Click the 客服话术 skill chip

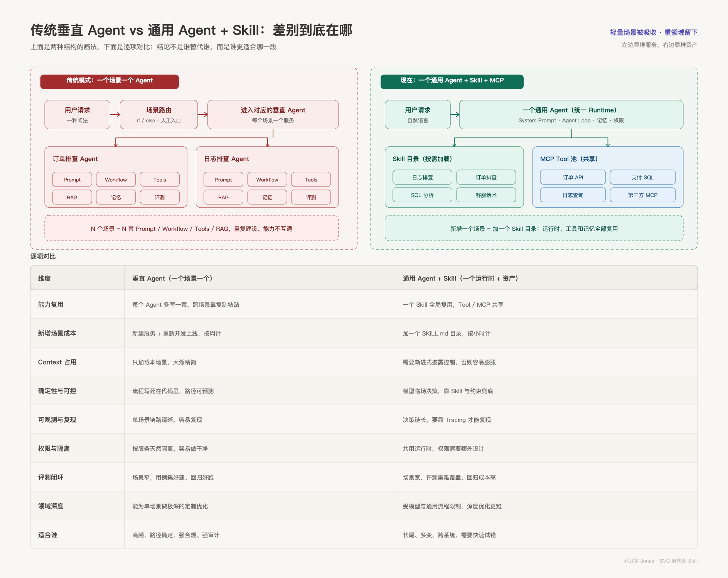[x=486, y=195]
